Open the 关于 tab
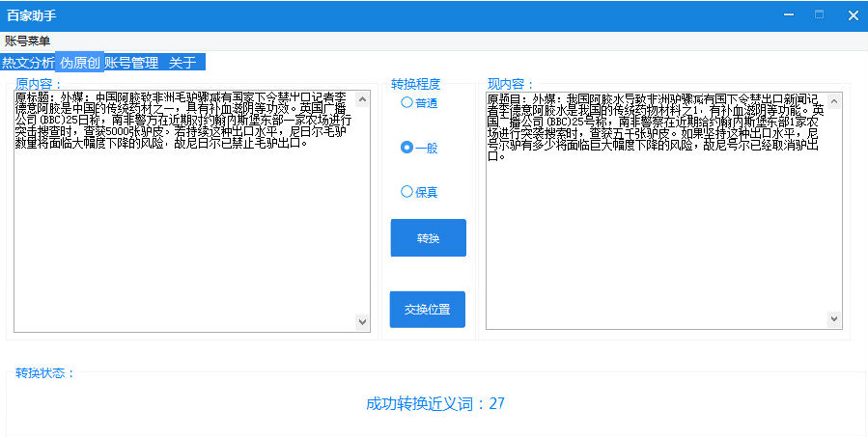Viewport: 868px width, 437px height. coord(182,63)
